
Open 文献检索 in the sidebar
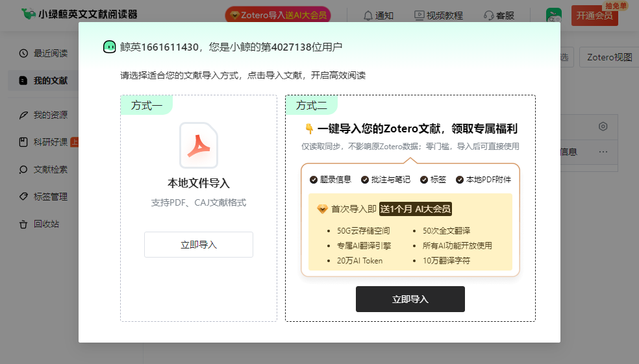pos(44,169)
